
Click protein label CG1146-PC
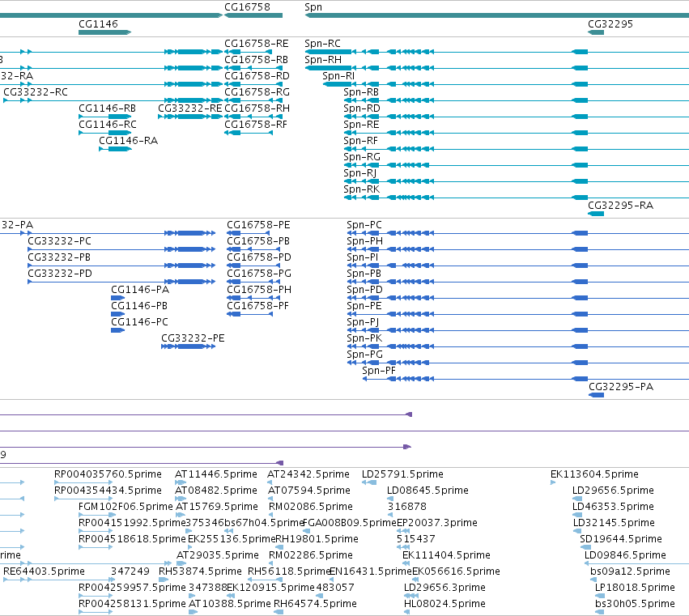tap(140, 322)
